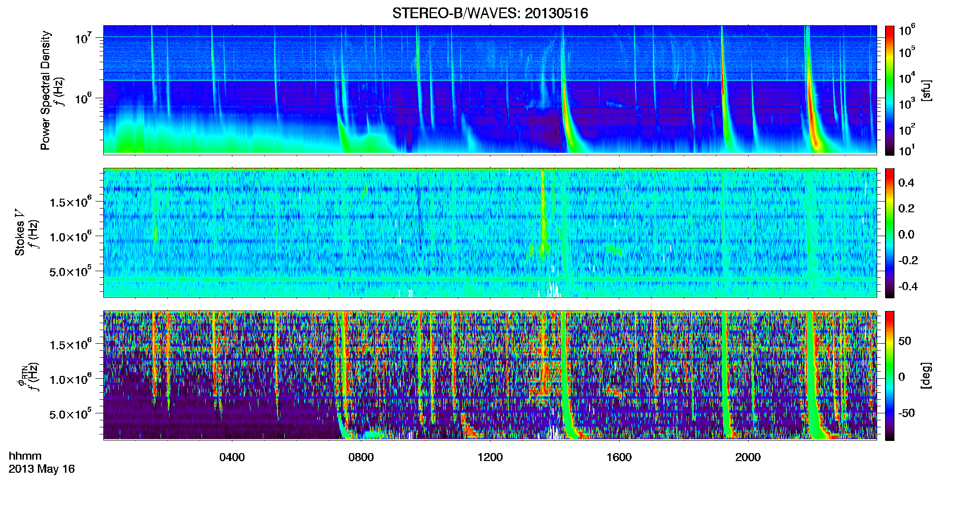The height and width of the screenshot is (505, 980).
Task: Click the 2000 time tick label
Action: pos(748,457)
